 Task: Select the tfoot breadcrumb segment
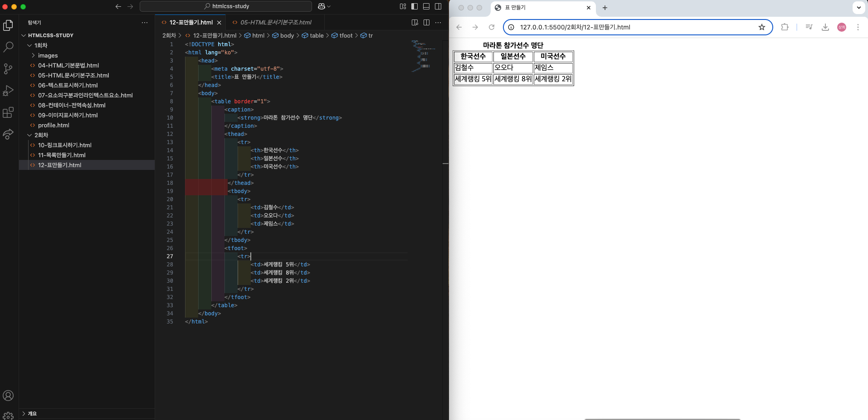click(342, 35)
